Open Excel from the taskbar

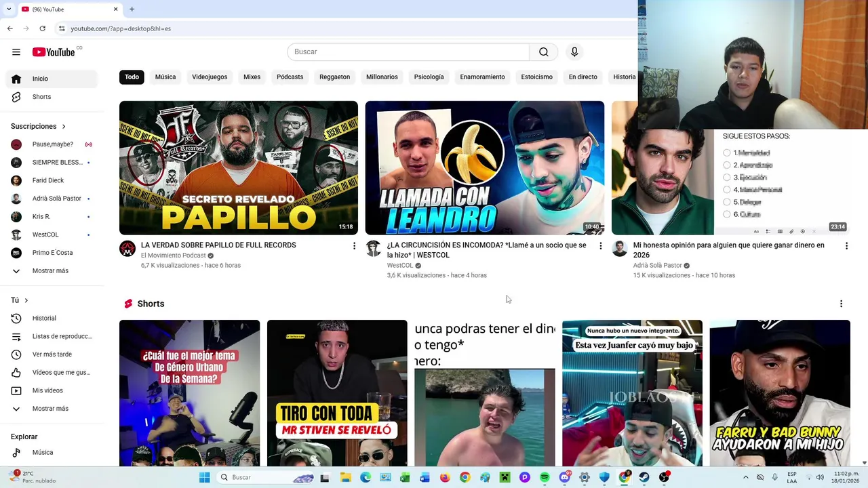(405, 477)
